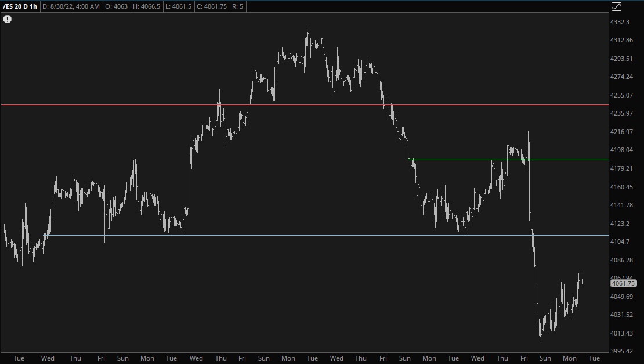Click the current price tag 4061.75
The height and width of the screenshot is (364, 644).
(x=623, y=284)
